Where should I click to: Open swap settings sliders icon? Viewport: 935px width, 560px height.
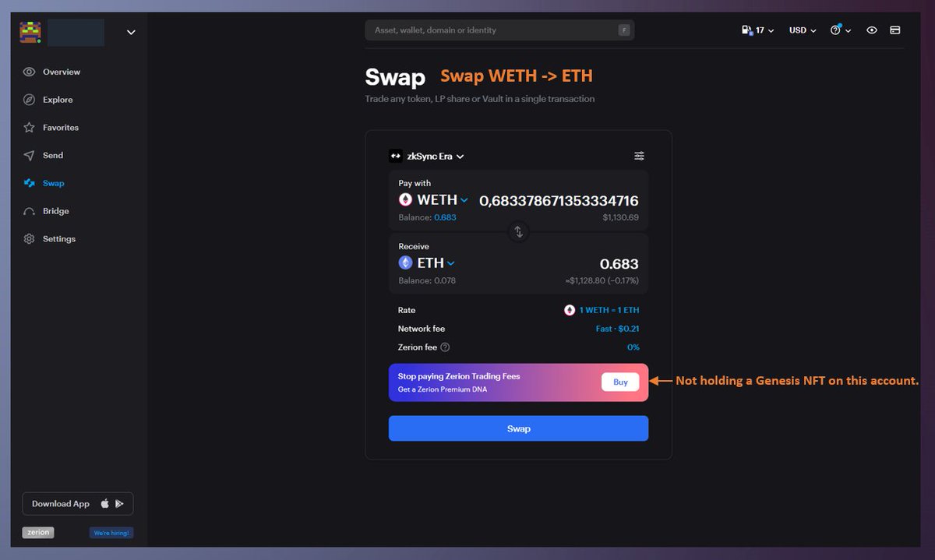pos(639,156)
